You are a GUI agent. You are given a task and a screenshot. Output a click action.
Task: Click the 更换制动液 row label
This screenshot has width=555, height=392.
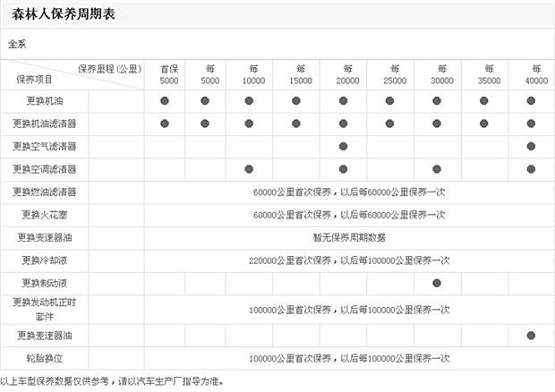click(45, 284)
